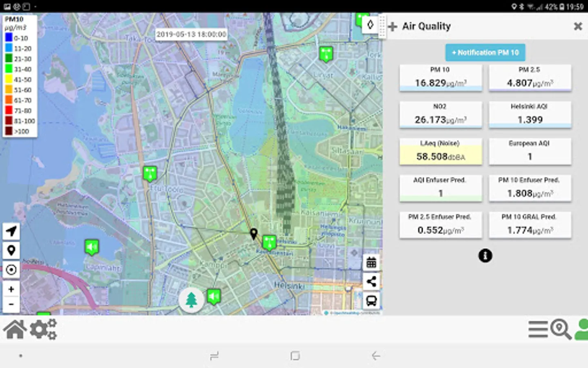Select green station marker near Töölö

150,174
